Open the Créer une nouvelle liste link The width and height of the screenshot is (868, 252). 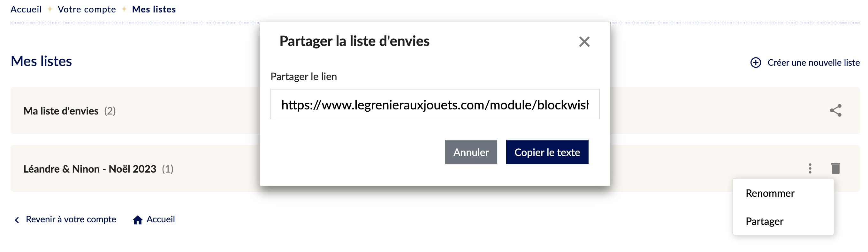tap(813, 63)
